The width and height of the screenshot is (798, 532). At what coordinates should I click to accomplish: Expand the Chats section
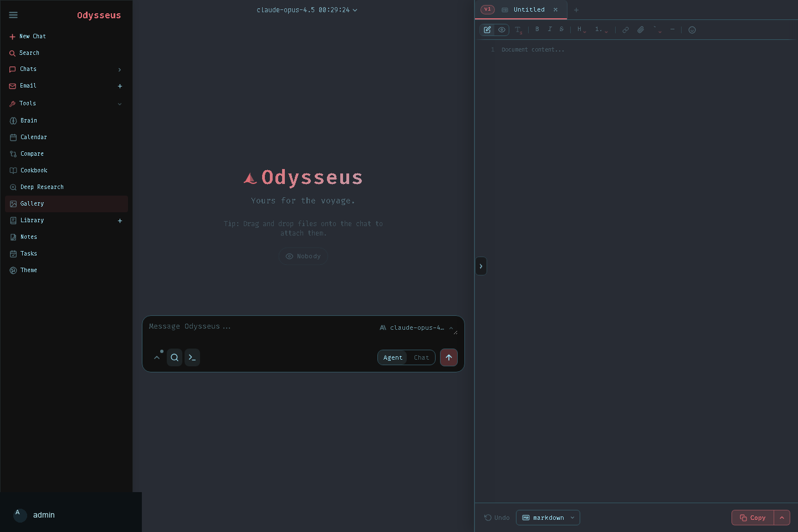click(66, 69)
